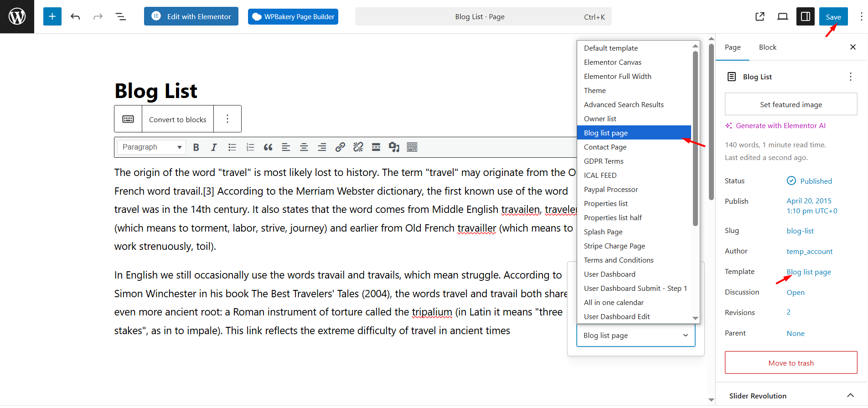Insert a blockquote in classic toolbar
This screenshot has width=868, height=408.
[268, 147]
